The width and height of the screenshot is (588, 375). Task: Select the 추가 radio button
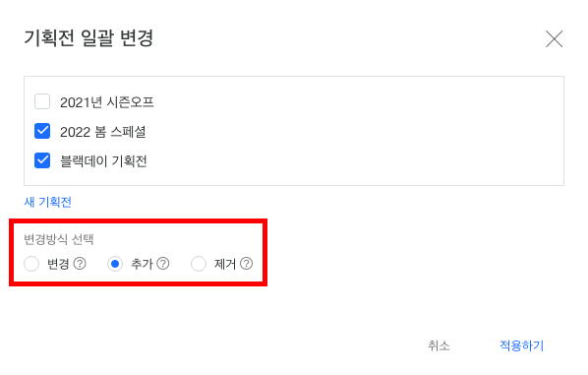(115, 264)
